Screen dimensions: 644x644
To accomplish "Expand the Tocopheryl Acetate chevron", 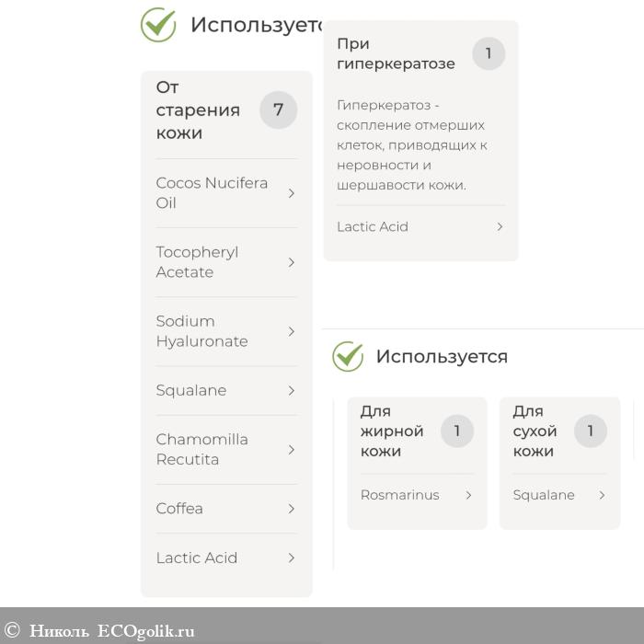I will [292, 262].
